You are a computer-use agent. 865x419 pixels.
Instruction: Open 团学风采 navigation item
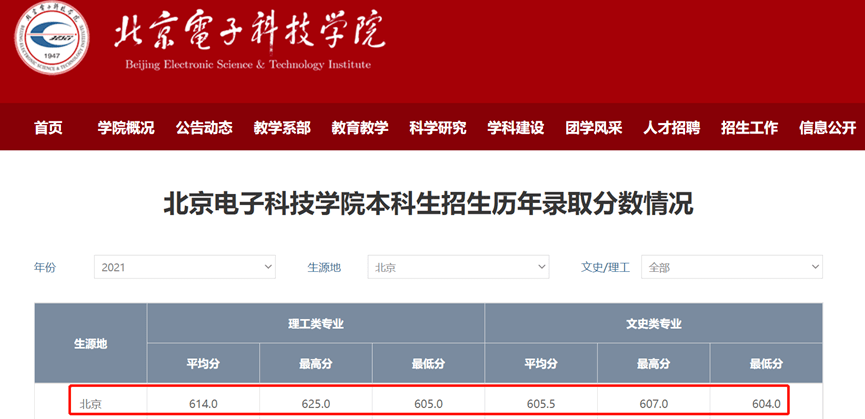(x=594, y=128)
